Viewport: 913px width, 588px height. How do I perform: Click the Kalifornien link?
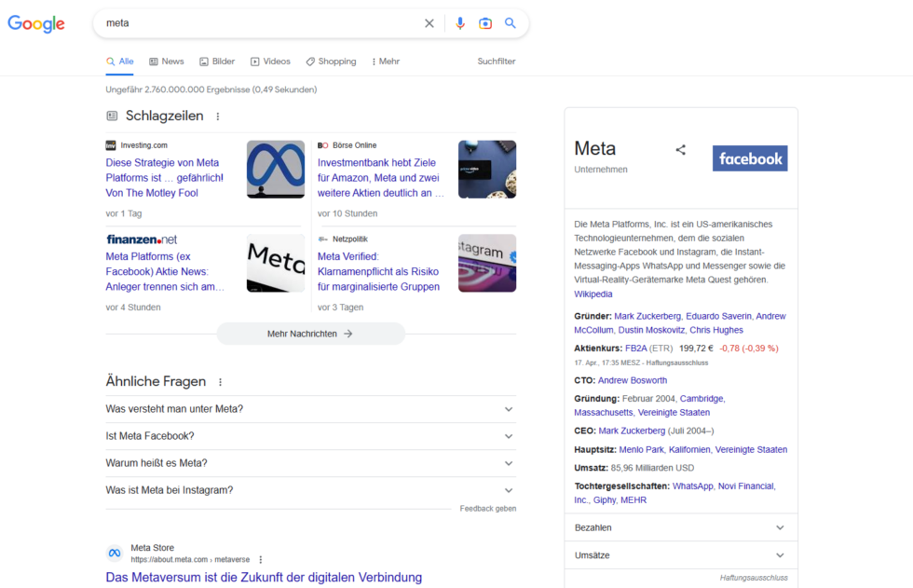pyautogui.click(x=689, y=449)
